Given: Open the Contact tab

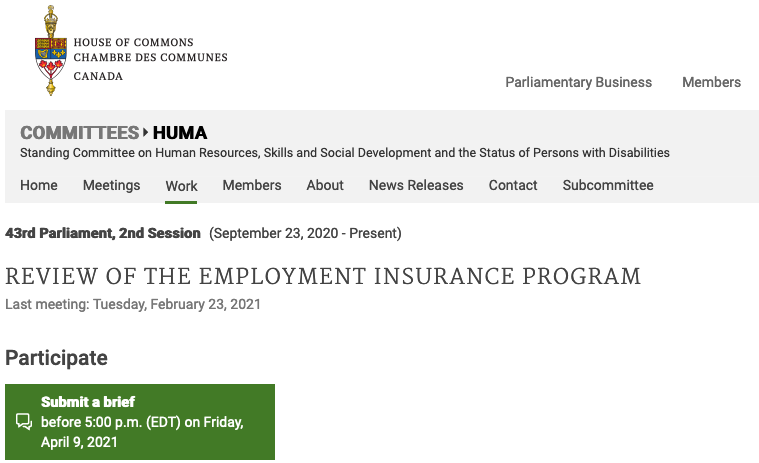Looking at the screenshot, I should click(x=513, y=185).
